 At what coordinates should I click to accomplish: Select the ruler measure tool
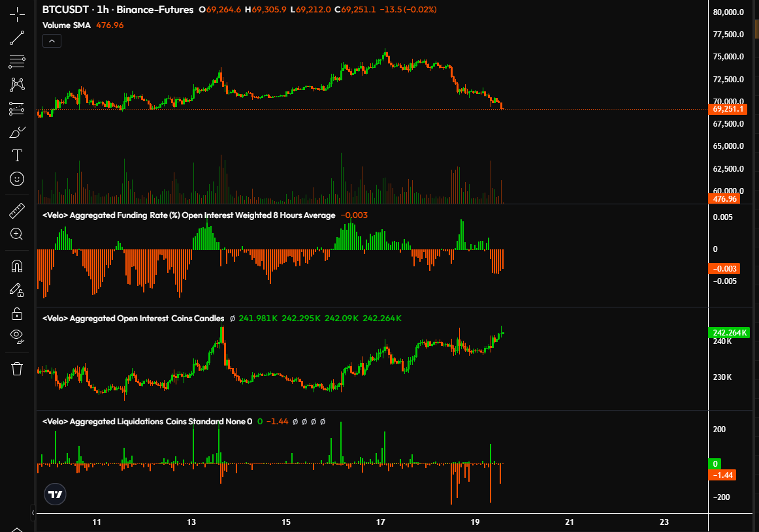(x=17, y=211)
